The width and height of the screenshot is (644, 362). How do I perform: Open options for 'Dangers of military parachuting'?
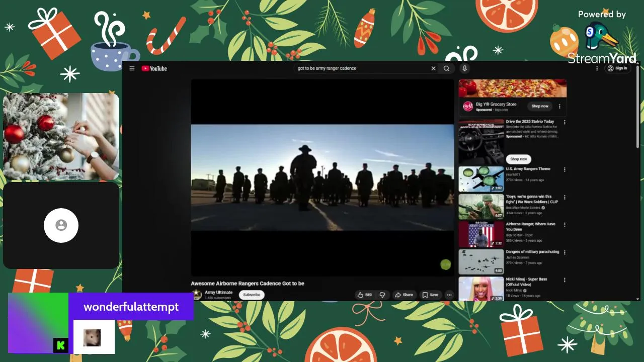pyautogui.click(x=565, y=253)
